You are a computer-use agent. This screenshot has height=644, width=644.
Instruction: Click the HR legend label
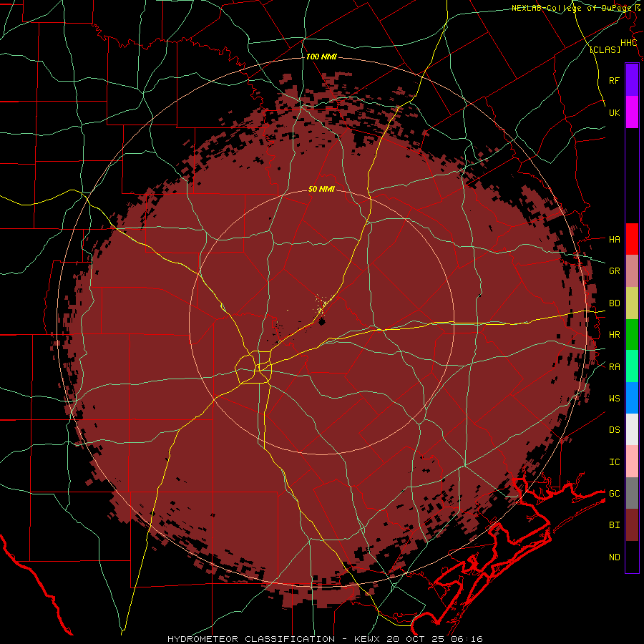click(614, 335)
